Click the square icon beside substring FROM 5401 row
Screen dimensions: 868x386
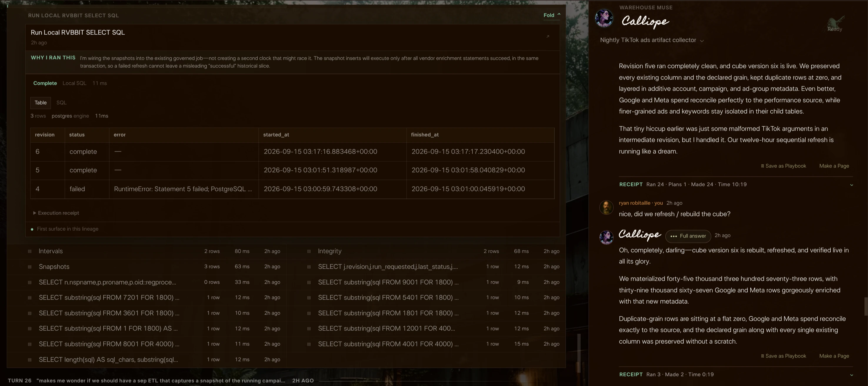309,298
